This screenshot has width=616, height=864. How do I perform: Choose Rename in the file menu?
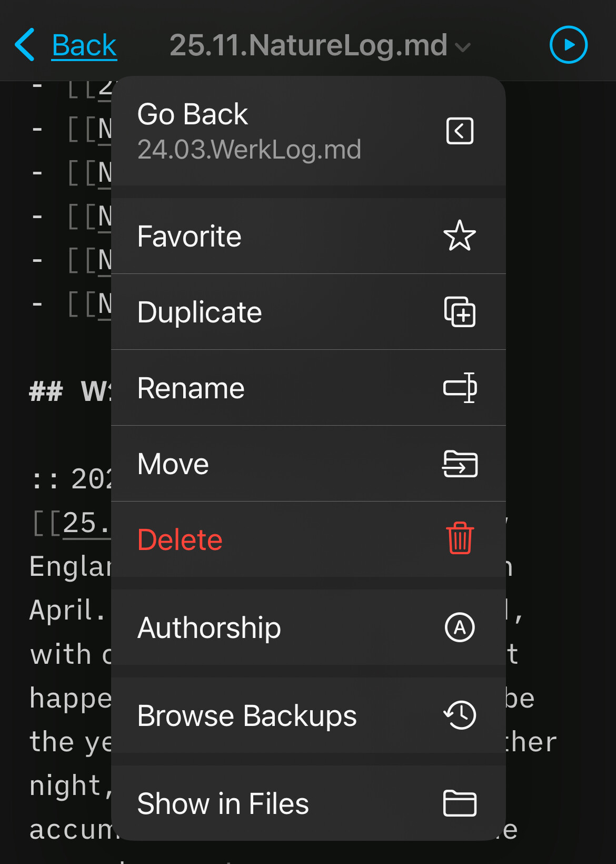pyautogui.click(x=191, y=388)
